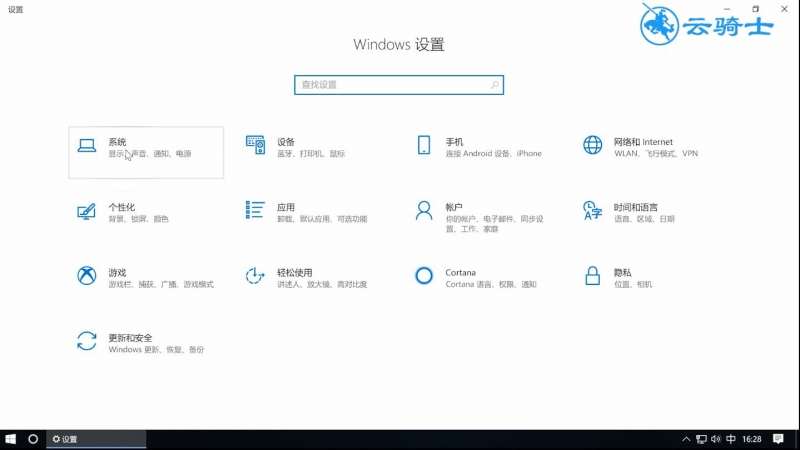Click the 个性化 category title
This screenshot has width=800, height=450.
tap(121, 207)
